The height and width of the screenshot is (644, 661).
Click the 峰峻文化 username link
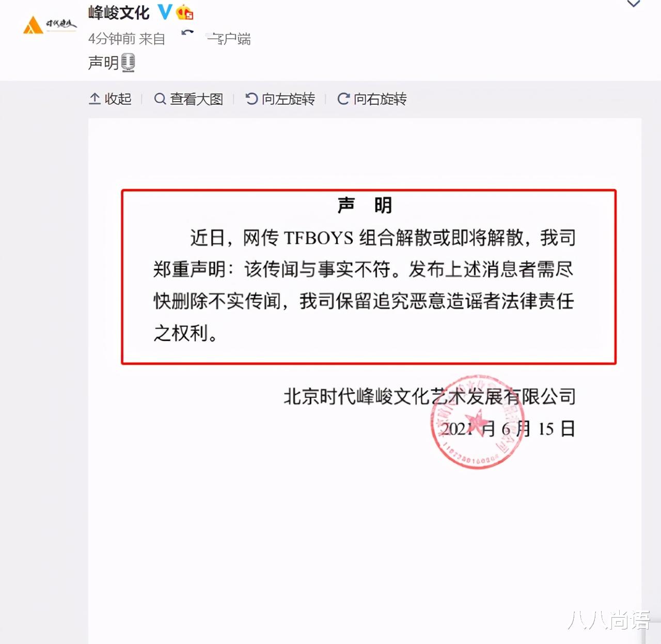pyautogui.click(x=119, y=12)
